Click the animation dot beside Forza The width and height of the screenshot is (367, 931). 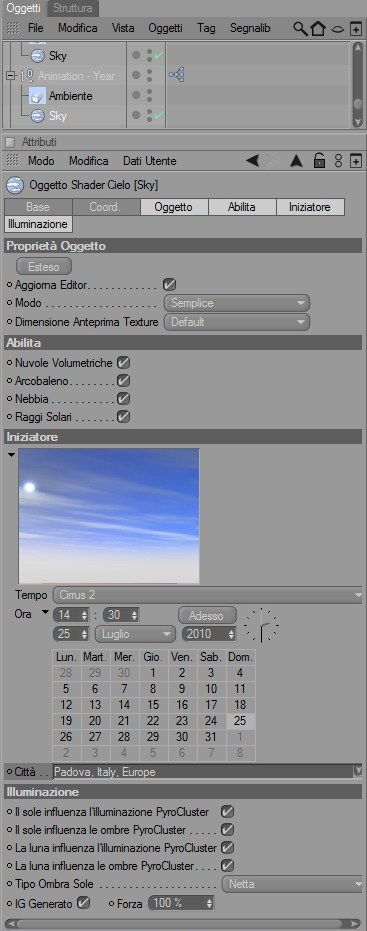pyautogui.click(x=112, y=903)
